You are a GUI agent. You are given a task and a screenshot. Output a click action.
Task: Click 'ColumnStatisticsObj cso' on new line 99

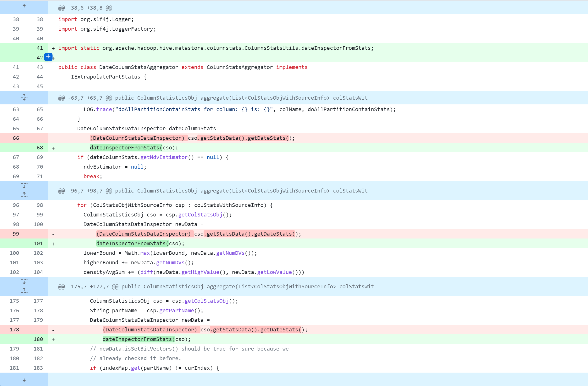point(157,215)
